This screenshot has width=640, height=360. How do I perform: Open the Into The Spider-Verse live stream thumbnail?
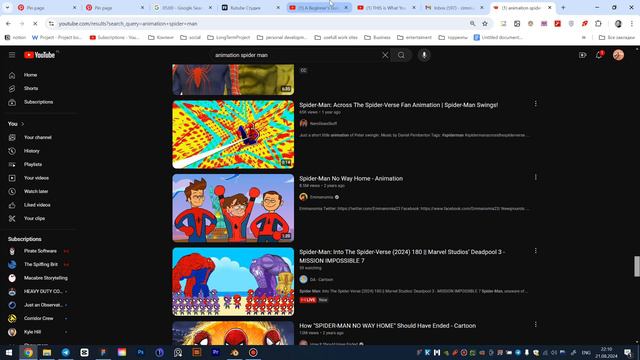pos(233,282)
